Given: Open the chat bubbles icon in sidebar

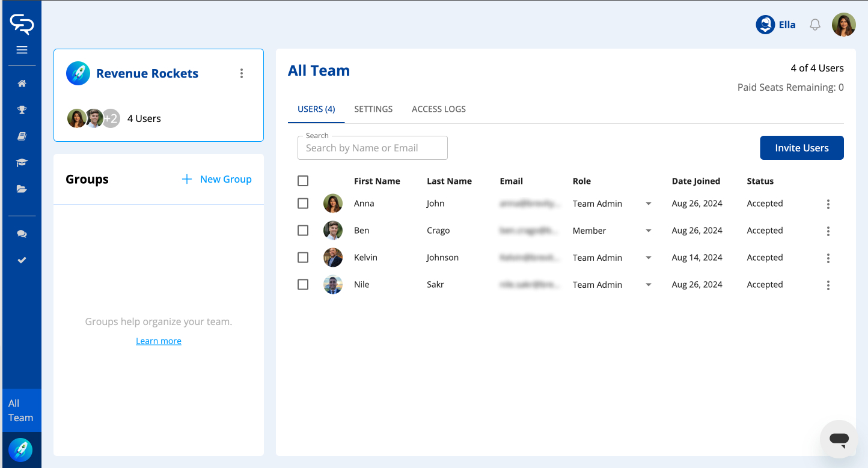Looking at the screenshot, I should [x=22, y=234].
